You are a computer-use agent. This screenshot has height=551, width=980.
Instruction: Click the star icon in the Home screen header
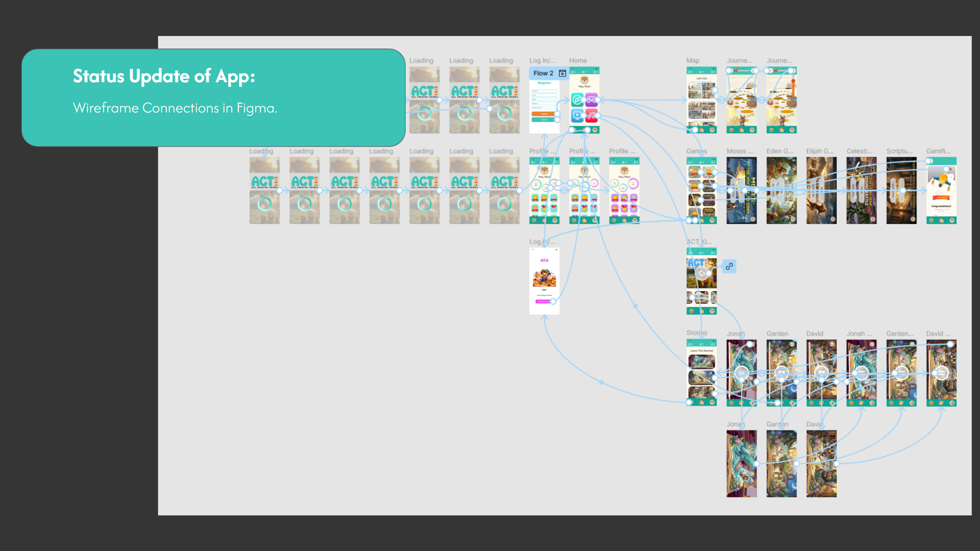[583, 72]
